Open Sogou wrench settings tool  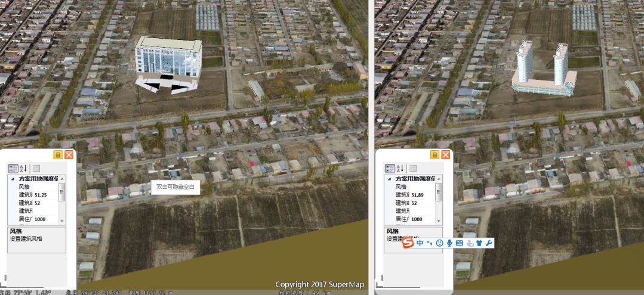tap(488, 243)
